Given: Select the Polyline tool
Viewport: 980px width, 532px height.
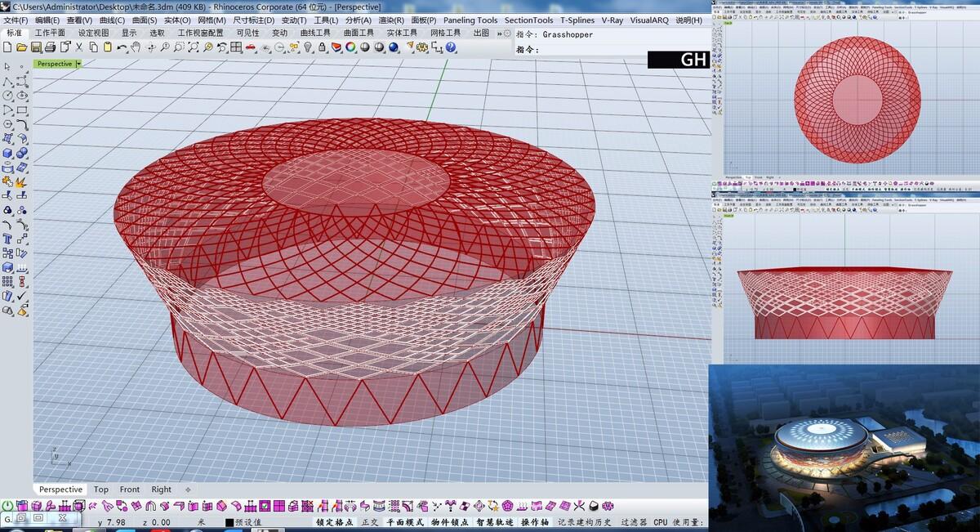Looking at the screenshot, I should point(7,81).
